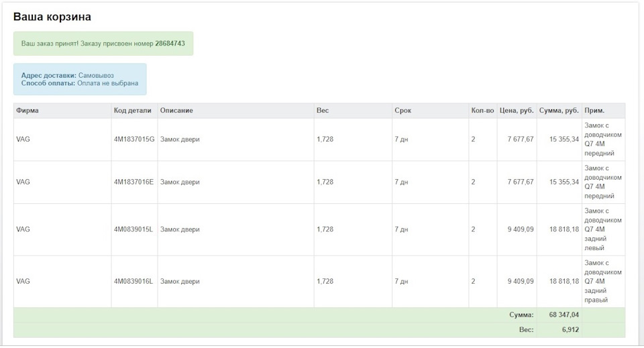Click 'Замок двери' in the 4M1837016E row
The image size is (644, 348).
[180, 182]
